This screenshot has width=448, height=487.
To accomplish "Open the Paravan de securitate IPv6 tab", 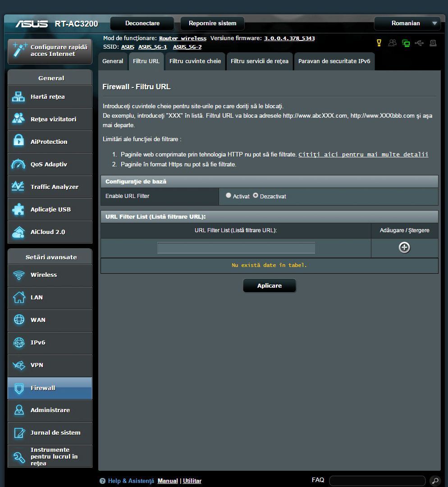I will (x=334, y=61).
